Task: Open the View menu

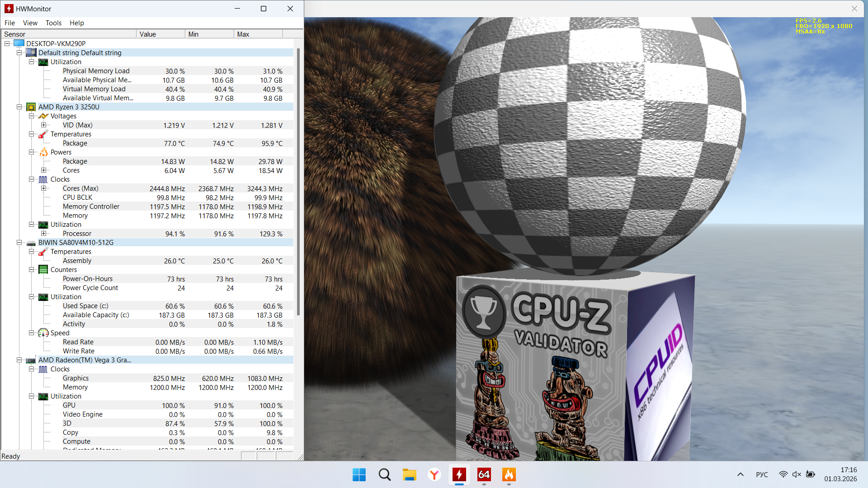Action: click(x=30, y=23)
